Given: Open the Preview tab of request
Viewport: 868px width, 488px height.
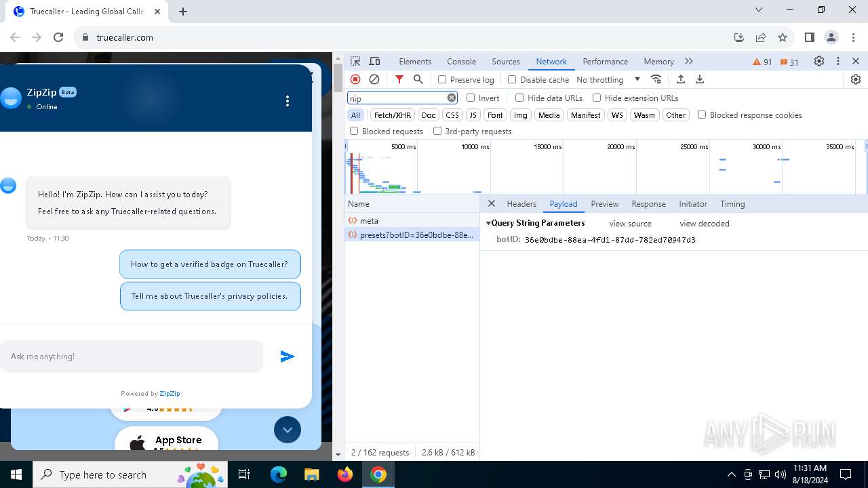Looking at the screenshot, I should point(605,203).
